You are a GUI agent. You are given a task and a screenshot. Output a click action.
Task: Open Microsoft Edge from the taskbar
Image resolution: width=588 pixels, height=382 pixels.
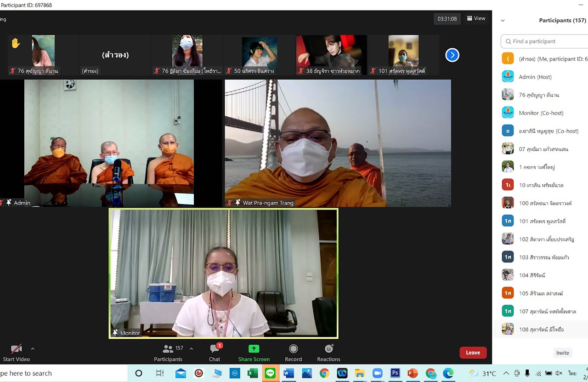coord(448,373)
